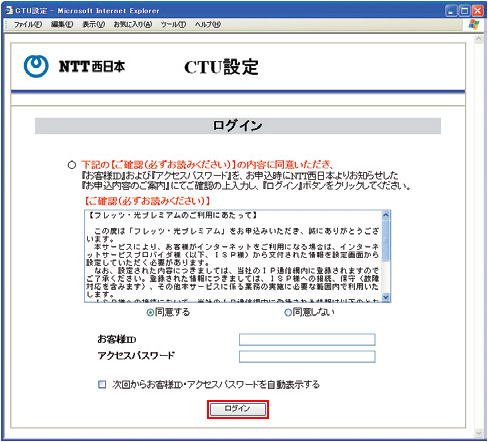Image resolution: width=488 pixels, height=442 pixels.
Task: Open the ヘルプ(H) menu
Action: [x=208, y=24]
